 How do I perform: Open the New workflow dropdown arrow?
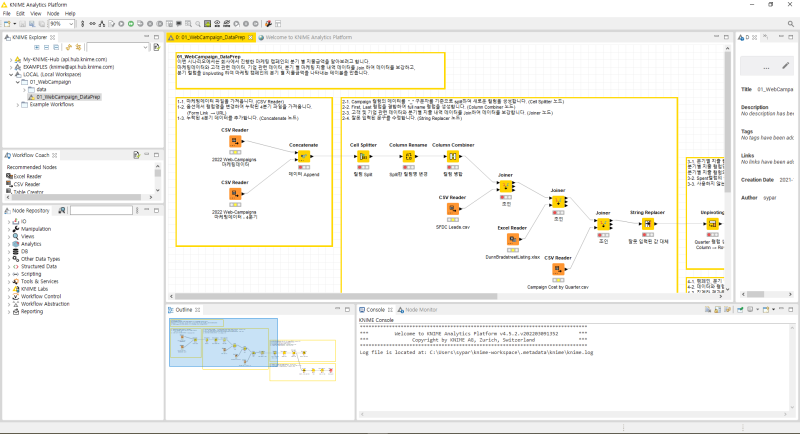pos(14,23)
